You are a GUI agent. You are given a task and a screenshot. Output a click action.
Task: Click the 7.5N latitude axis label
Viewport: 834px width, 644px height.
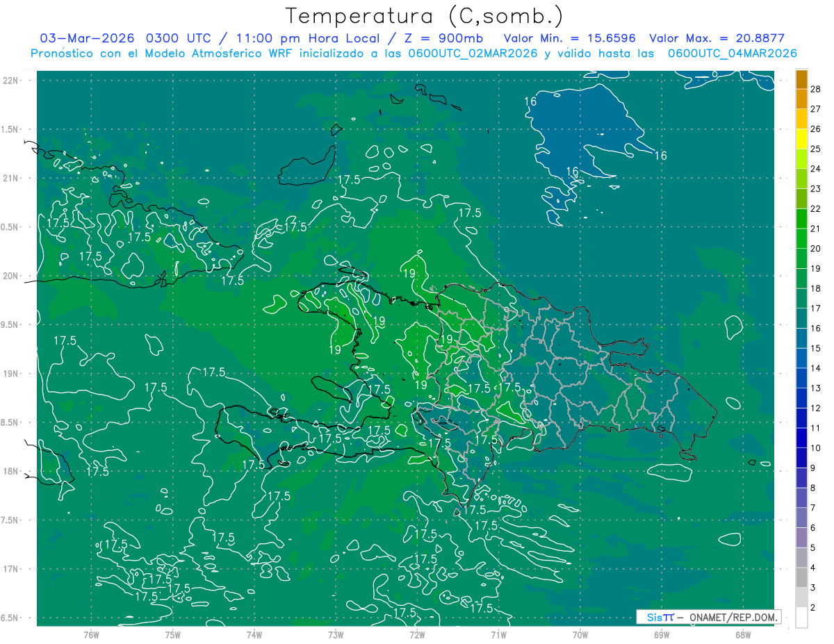point(10,520)
